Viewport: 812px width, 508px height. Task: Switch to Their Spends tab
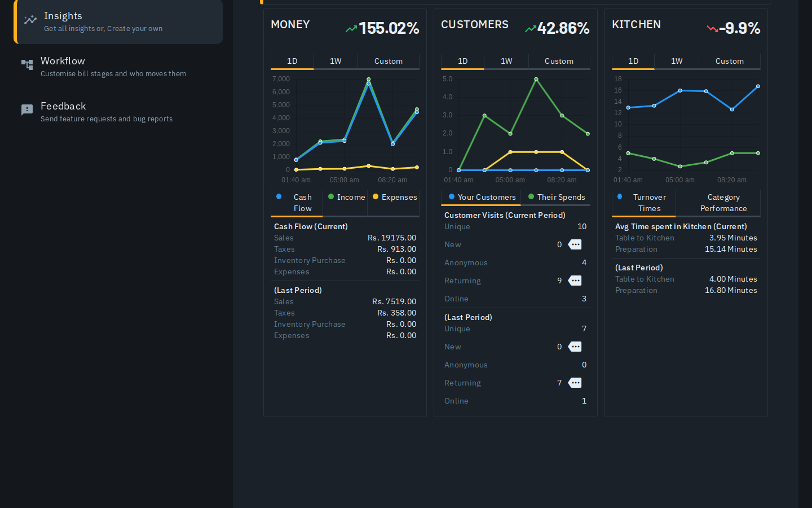(556, 197)
